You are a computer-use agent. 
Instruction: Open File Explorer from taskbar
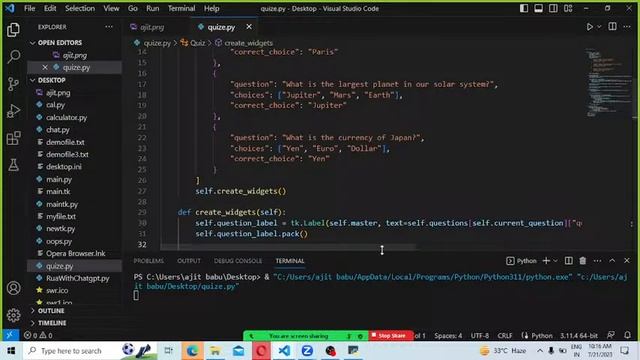pos(215,351)
